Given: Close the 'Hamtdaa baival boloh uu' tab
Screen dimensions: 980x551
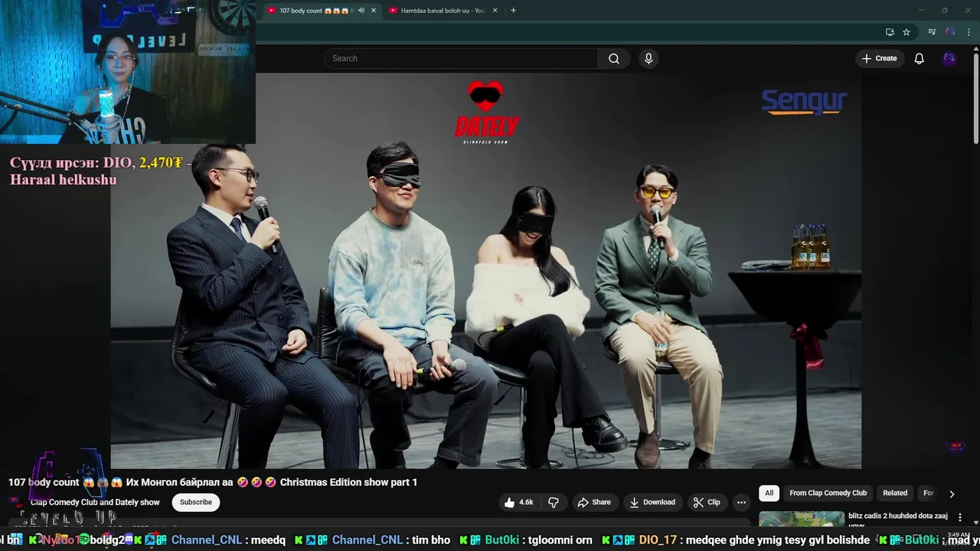Looking at the screenshot, I should [495, 11].
